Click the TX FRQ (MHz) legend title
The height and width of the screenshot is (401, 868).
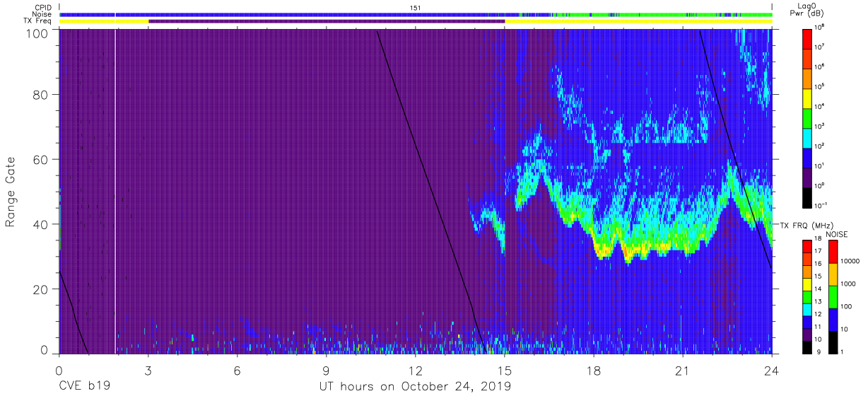pyautogui.click(x=809, y=225)
